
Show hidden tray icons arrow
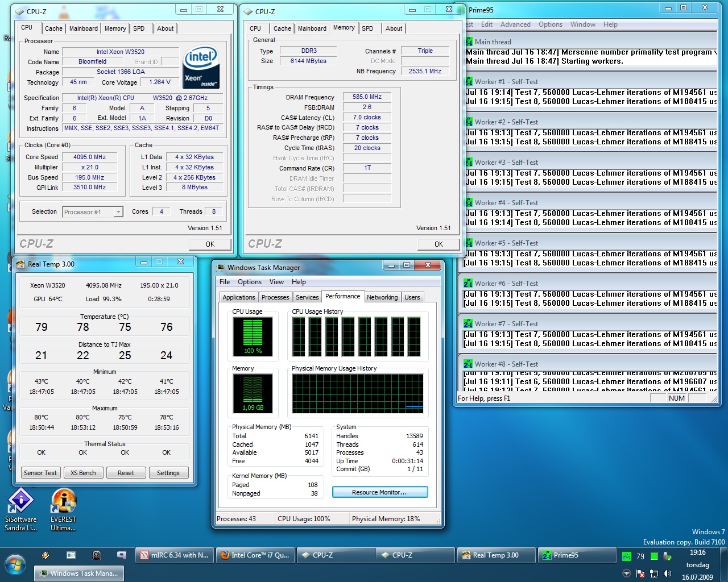(626, 573)
